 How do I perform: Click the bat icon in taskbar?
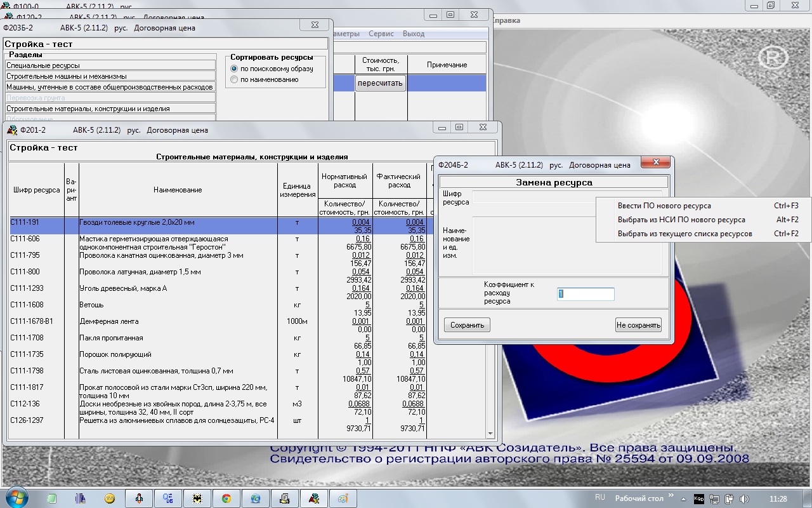point(197,498)
